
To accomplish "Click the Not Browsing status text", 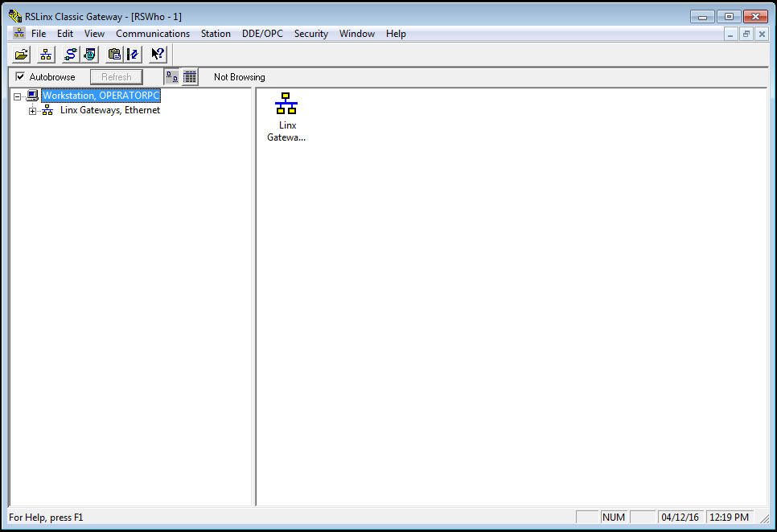I will pos(240,77).
